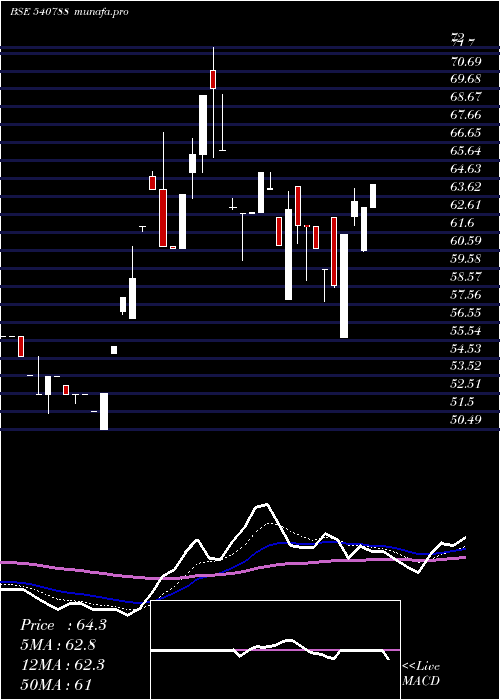Click the 66.65 price axis label

(x=466, y=133)
